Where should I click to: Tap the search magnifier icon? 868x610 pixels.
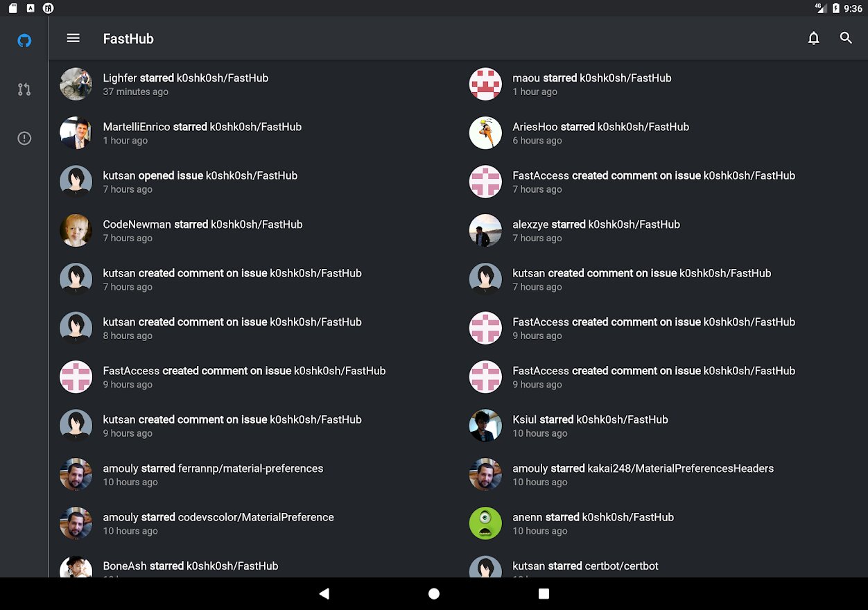(846, 38)
